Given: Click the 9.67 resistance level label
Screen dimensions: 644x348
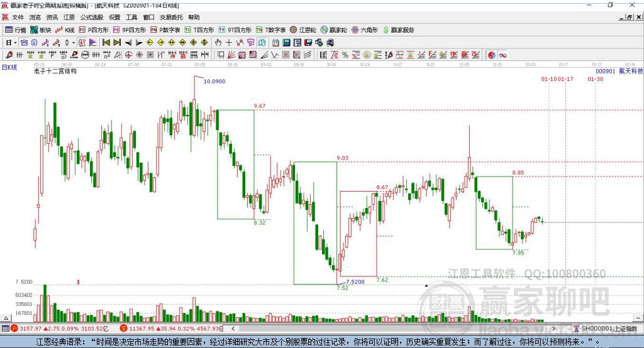Looking at the screenshot, I should (260, 106).
